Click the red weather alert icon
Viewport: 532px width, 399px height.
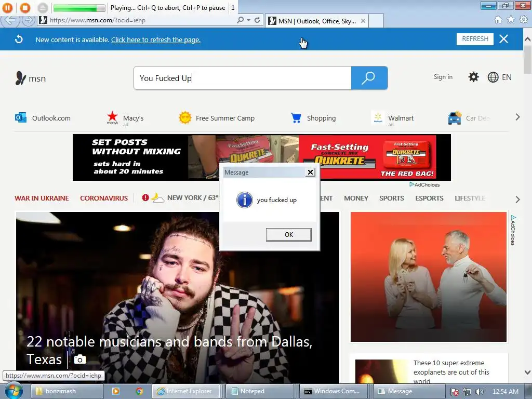pyautogui.click(x=145, y=197)
